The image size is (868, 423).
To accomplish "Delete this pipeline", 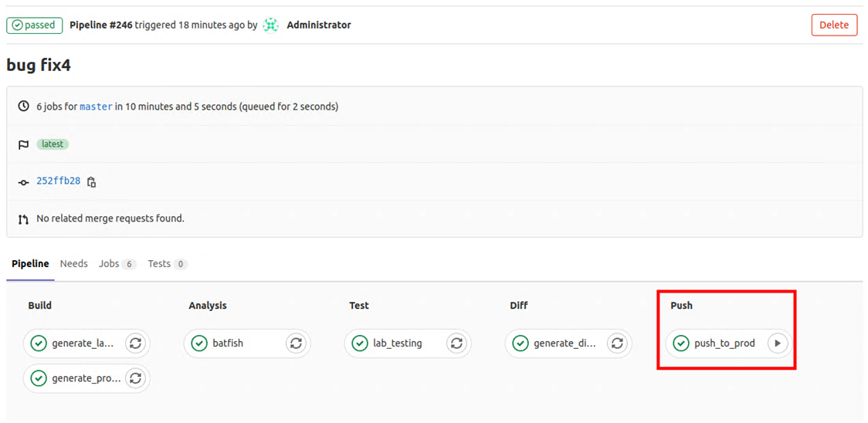I will point(834,25).
